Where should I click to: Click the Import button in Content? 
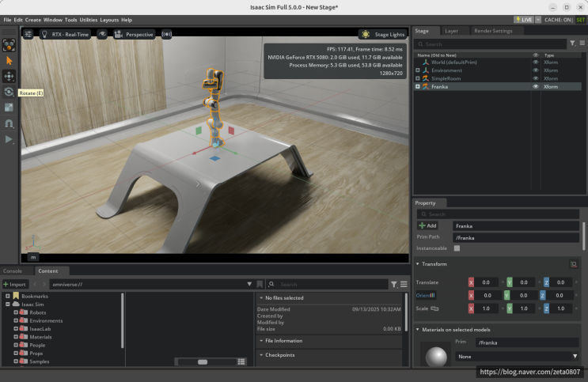[x=14, y=284]
